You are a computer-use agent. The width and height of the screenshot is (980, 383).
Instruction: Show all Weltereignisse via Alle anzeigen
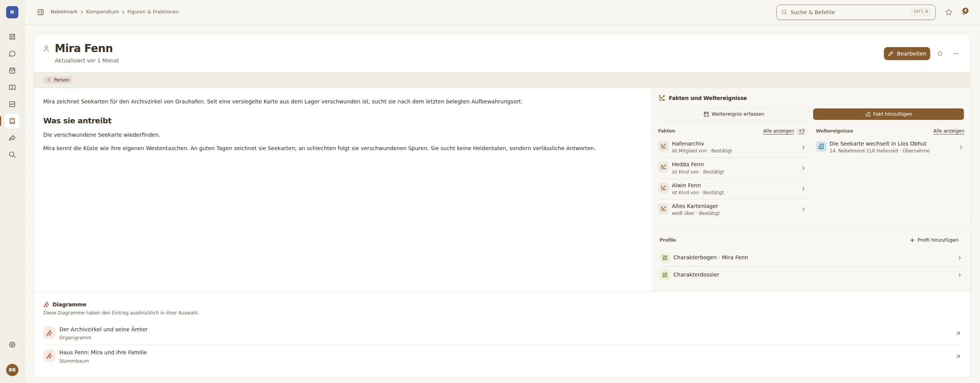[x=949, y=131]
